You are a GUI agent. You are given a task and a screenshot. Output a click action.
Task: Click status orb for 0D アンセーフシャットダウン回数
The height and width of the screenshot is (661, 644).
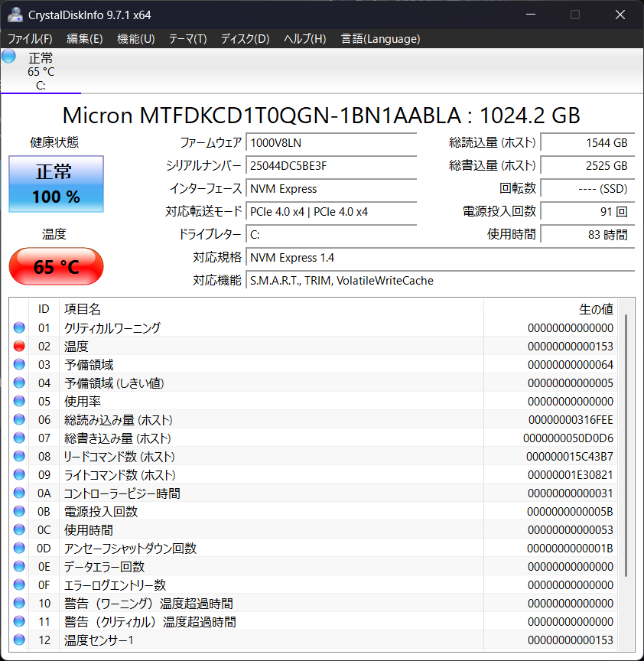(x=19, y=548)
